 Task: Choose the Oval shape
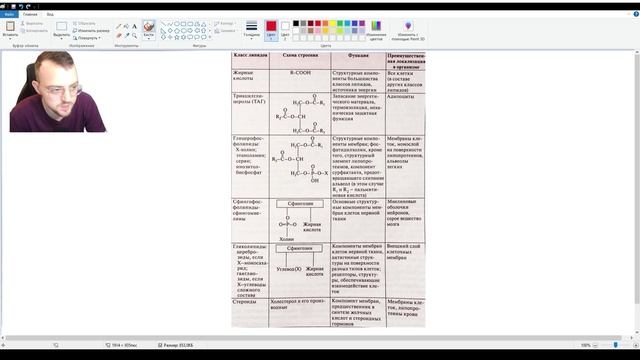point(177,24)
